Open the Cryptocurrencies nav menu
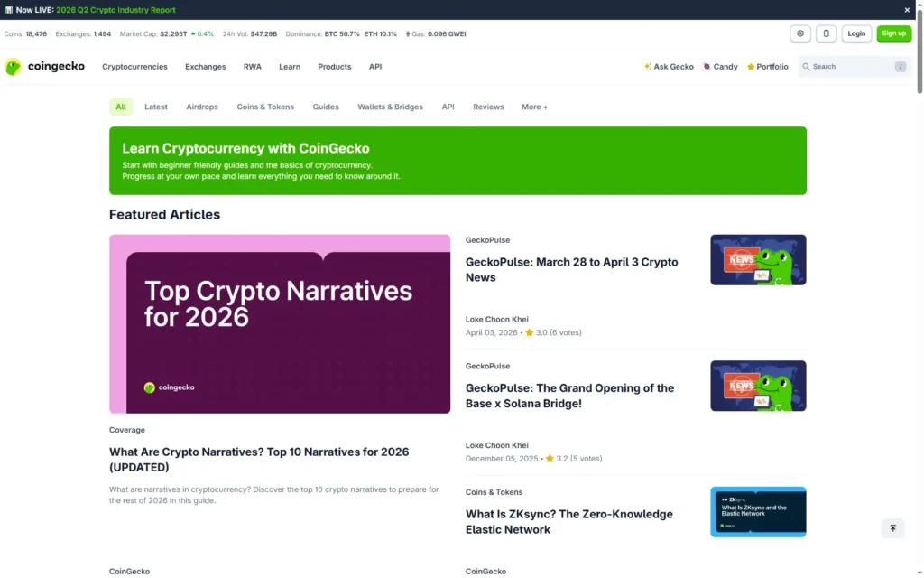Screen dimensions: 924x578 (134, 67)
